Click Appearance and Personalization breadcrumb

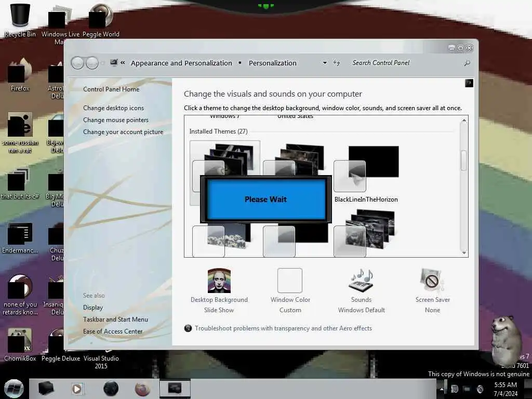(x=181, y=63)
